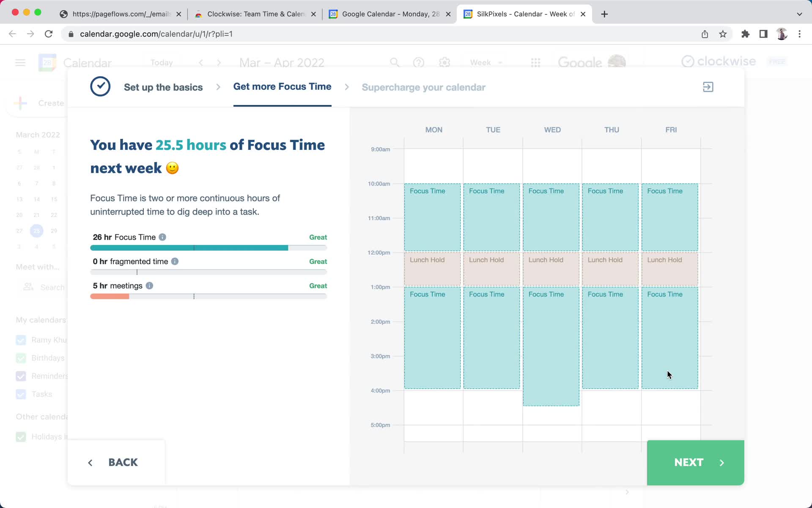Image resolution: width=812 pixels, height=508 pixels.
Task: Expand the My calendars section
Action: tap(41, 320)
